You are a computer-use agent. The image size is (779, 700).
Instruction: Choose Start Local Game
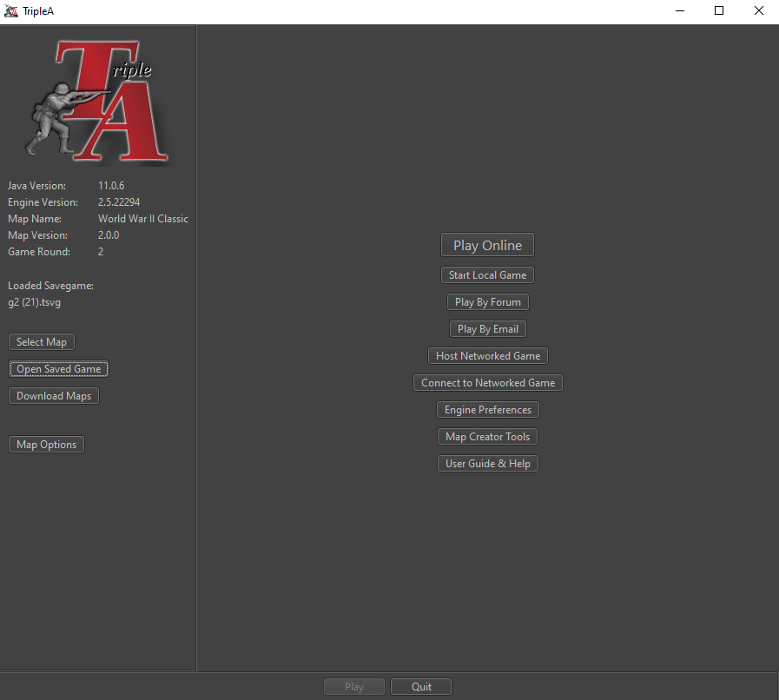(487, 275)
